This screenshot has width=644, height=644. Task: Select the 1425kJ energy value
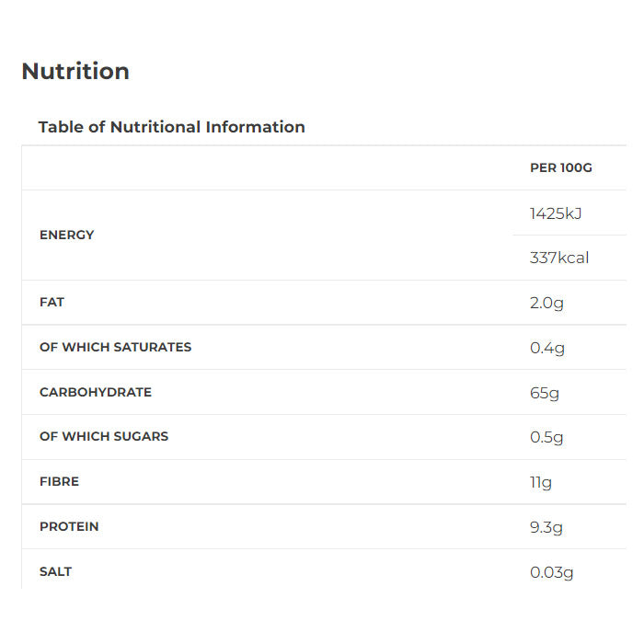point(556,213)
